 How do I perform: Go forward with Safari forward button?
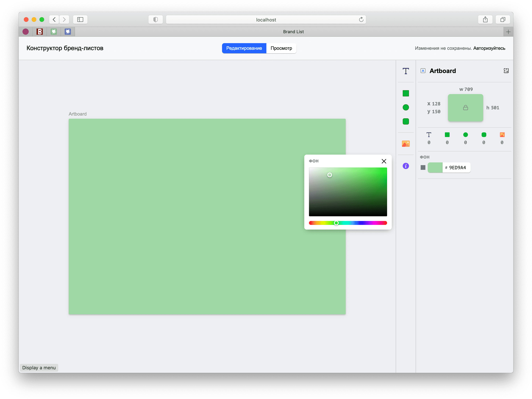click(64, 20)
